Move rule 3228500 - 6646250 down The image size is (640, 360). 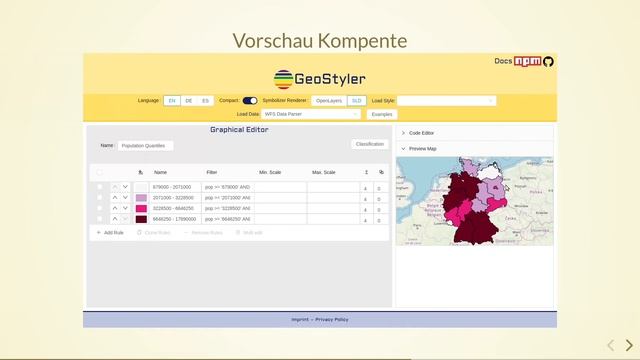(x=125, y=208)
